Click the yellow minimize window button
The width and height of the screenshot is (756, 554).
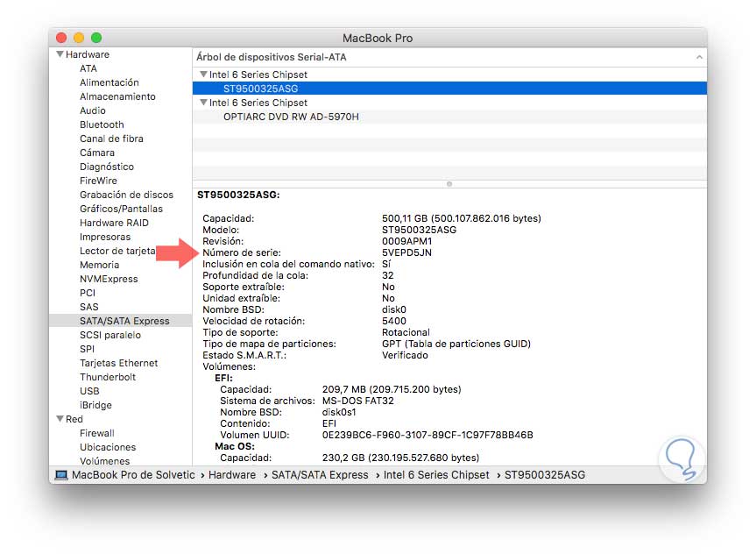[x=79, y=38]
